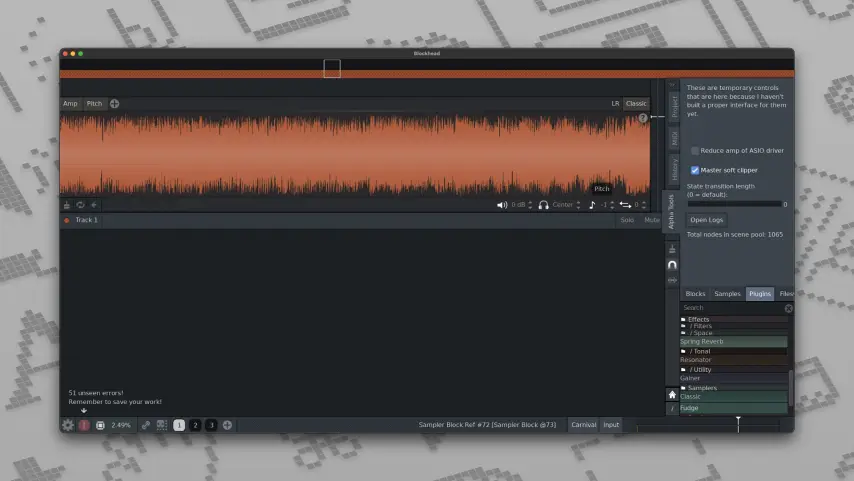Open settings with the gear icon
The height and width of the screenshot is (481, 854).
pos(68,425)
